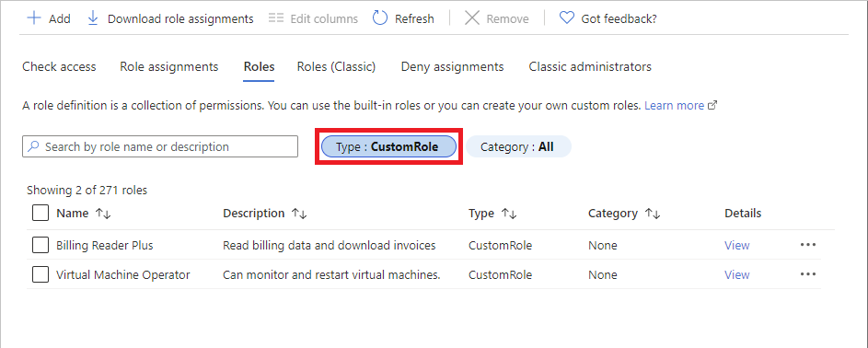The width and height of the screenshot is (868, 348).
Task: Click 'Showing 2 of 271 roles' text
Action: pyautogui.click(x=87, y=191)
